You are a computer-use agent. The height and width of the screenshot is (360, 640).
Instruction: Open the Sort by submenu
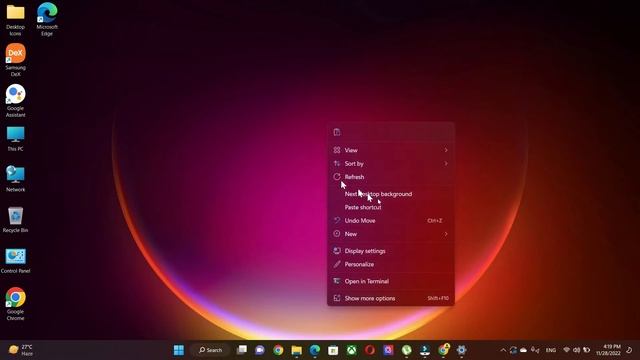(391, 164)
